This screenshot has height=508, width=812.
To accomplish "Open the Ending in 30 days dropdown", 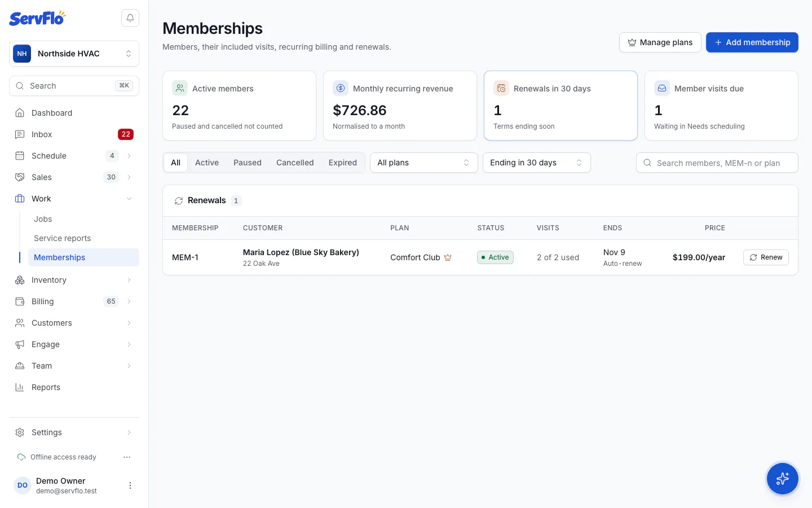I will click(x=536, y=163).
